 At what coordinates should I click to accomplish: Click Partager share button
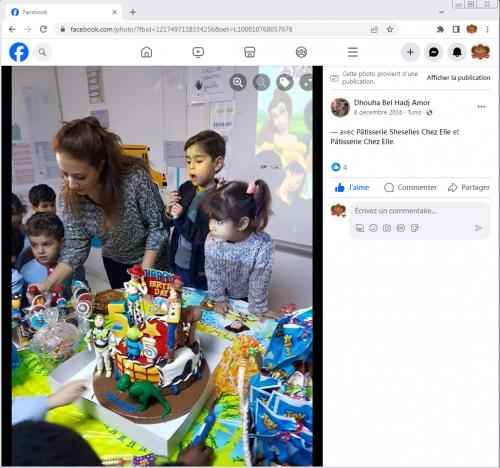pos(468,187)
